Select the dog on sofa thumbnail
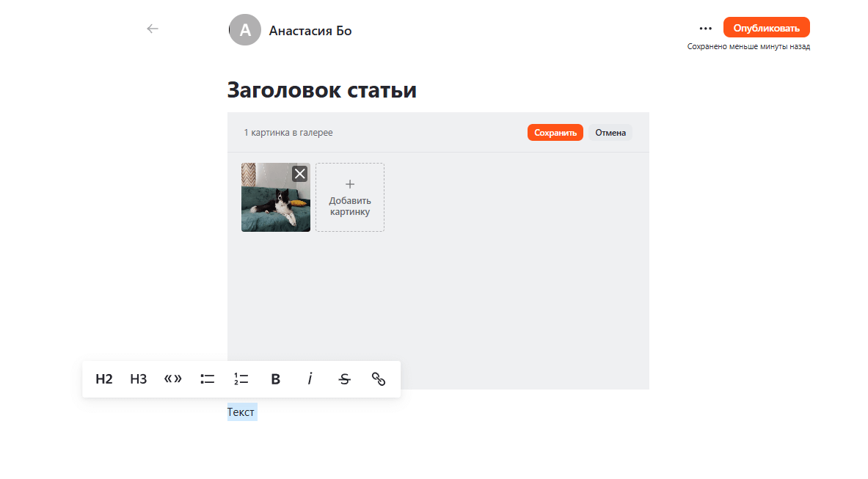 click(276, 197)
